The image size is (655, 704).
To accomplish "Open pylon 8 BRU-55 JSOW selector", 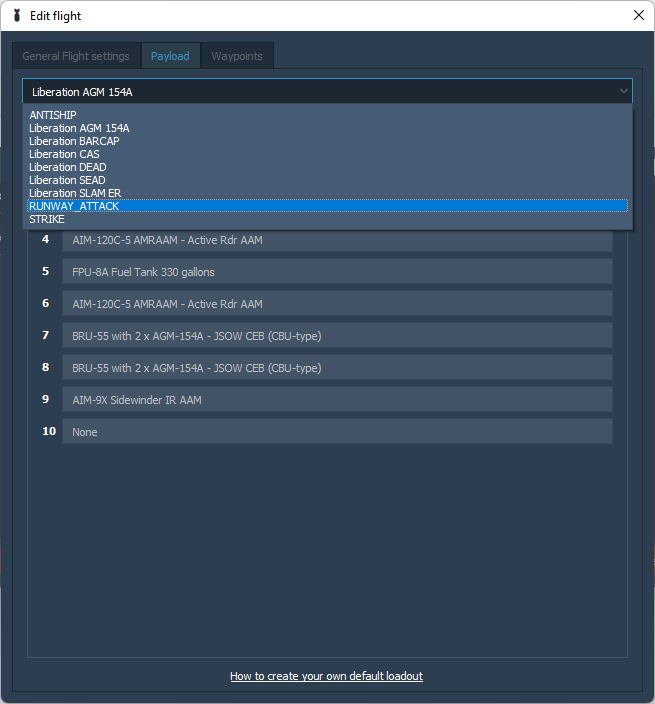I will [337, 368].
